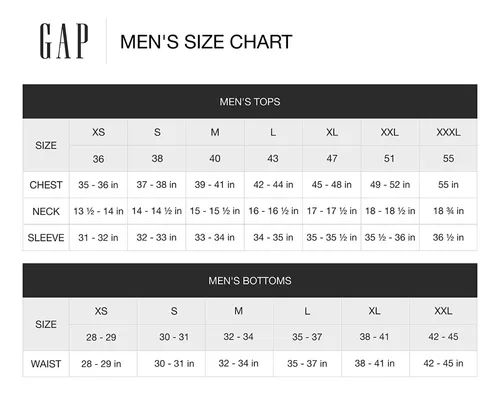Viewport: 500px width, 395px height.
Task: Click the Men's Bottoms header bar
Action: pyautogui.click(x=250, y=281)
